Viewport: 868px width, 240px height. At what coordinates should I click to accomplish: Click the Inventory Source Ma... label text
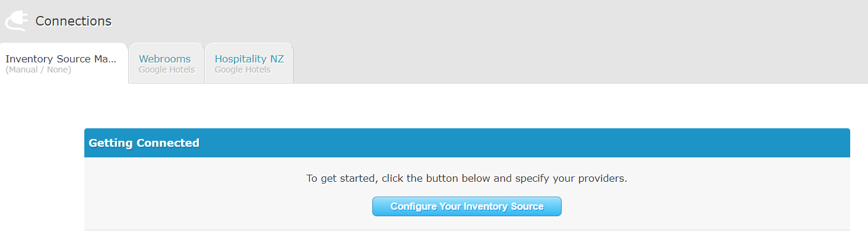(61, 59)
